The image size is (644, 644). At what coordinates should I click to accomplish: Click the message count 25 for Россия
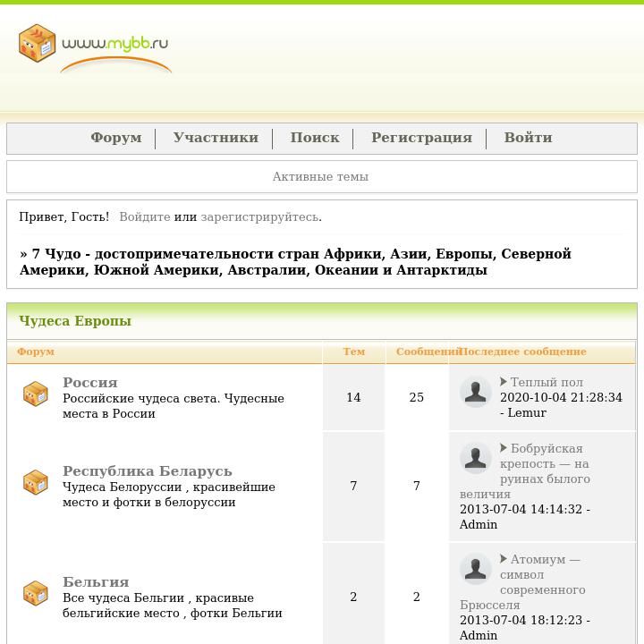tap(417, 397)
